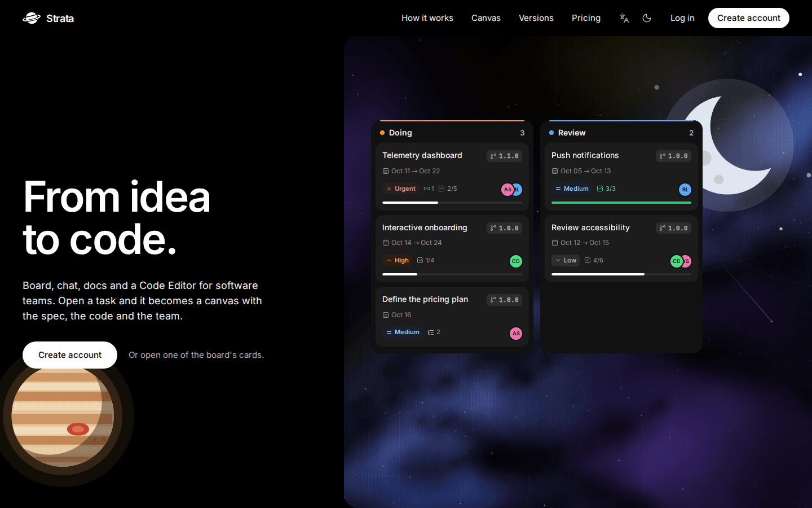The width and height of the screenshot is (812, 508).
Task: Open the Interactive onboarding card title
Action: pyautogui.click(x=425, y=227)
